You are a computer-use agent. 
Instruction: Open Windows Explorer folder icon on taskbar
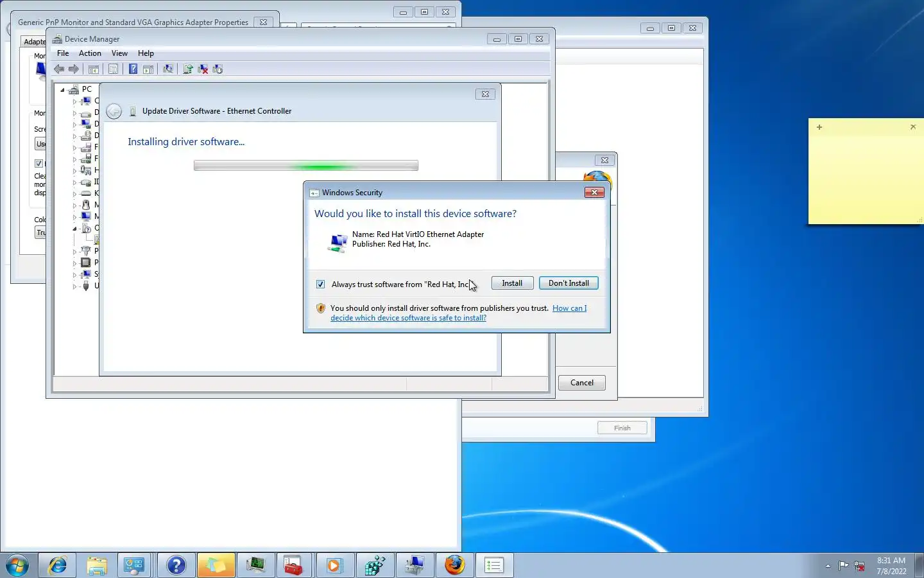(97, 565)
